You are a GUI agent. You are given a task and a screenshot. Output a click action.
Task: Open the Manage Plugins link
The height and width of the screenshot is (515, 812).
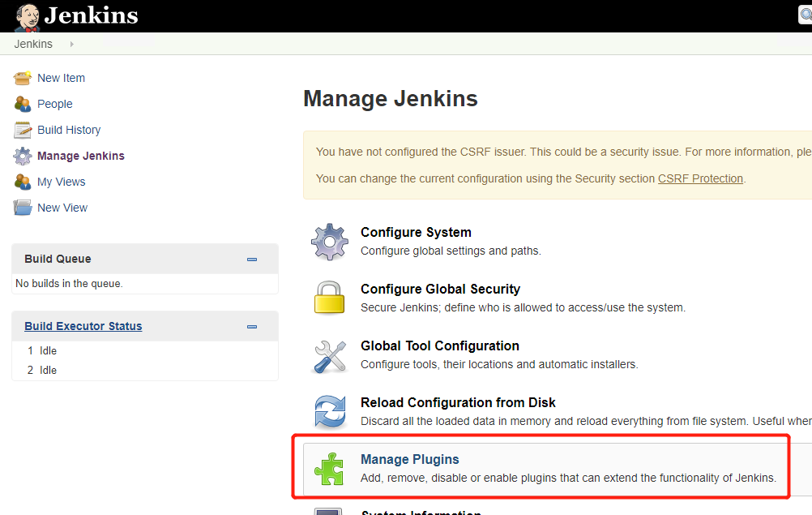pos(409,459)
